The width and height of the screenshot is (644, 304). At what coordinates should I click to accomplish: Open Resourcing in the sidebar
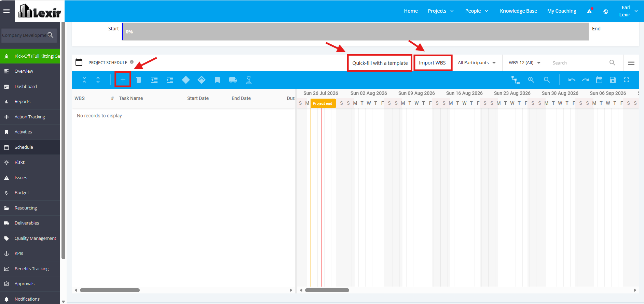click(30, 208)
